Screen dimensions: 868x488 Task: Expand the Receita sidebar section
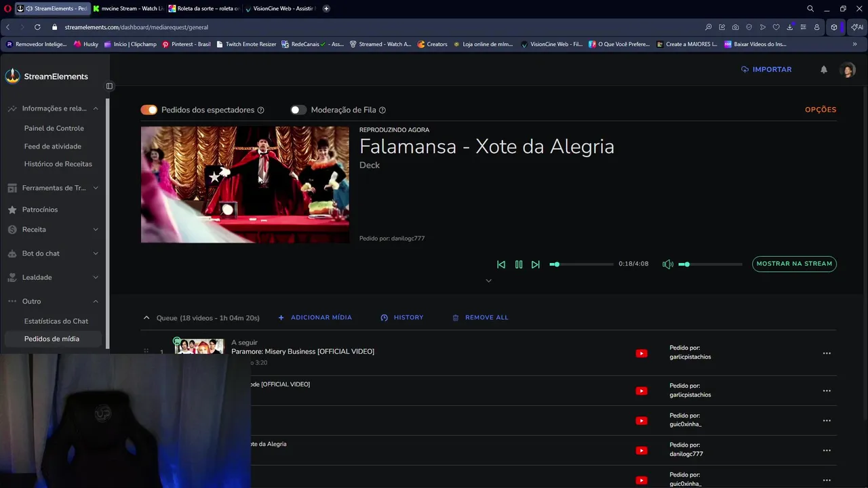point(96,230)
